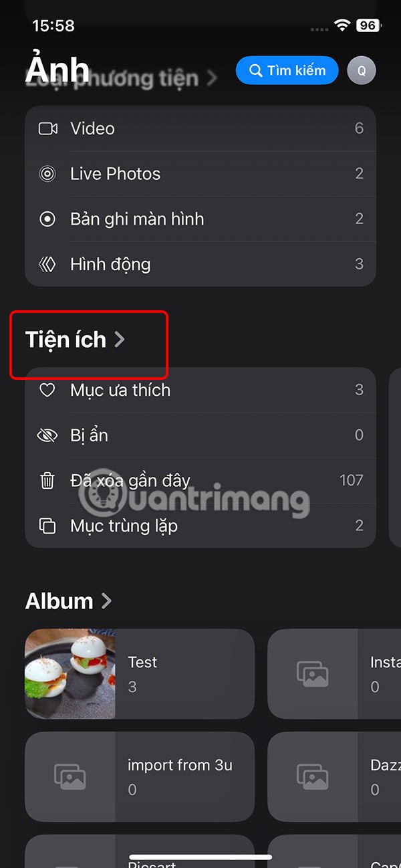The image size is (401, 868).
Task: Expand the Tiện ích section chevron
Action: 120,340
